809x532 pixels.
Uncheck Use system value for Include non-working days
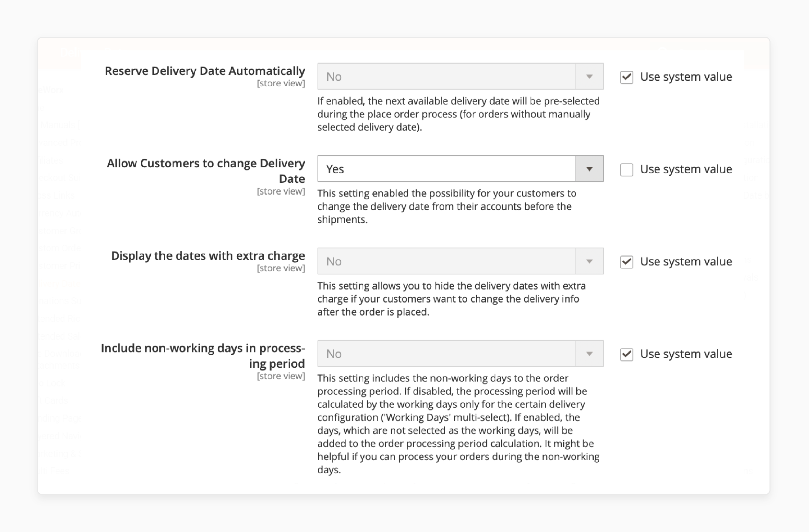(626, 354)
